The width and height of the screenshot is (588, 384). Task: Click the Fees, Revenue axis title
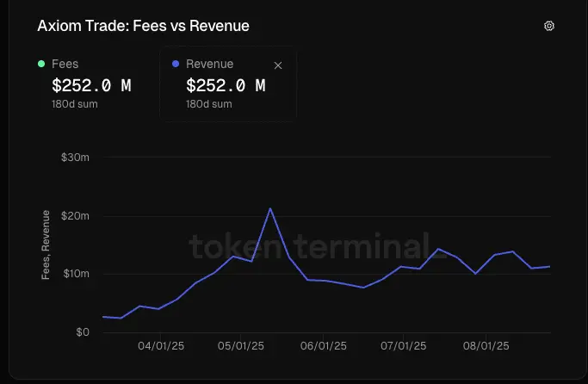46,245
